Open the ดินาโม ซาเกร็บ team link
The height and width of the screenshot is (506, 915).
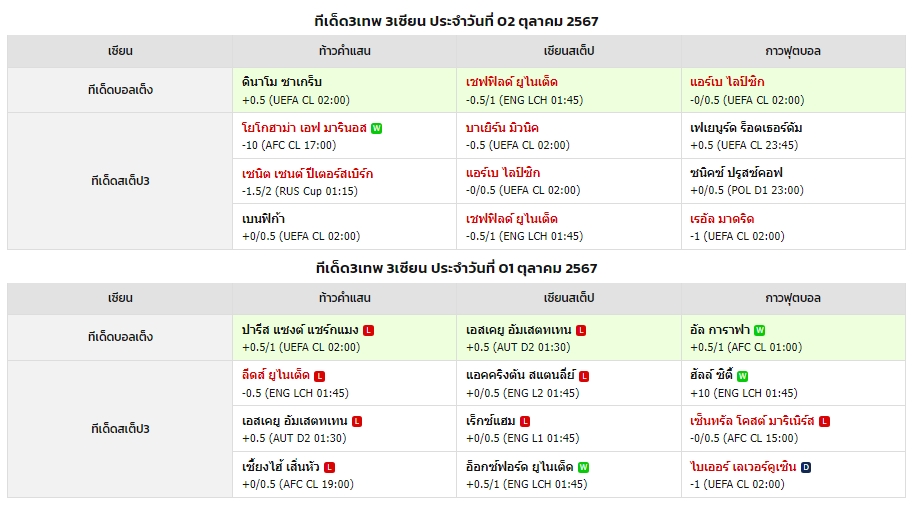282,82
